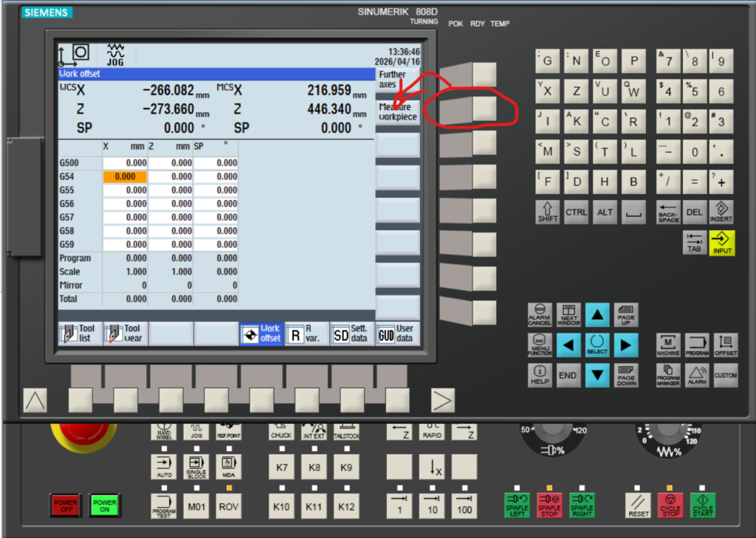Image resolution: width=756 pixels, height=538 pixels.
Task: Toggle the ROV rapid override key
Action: point(229,507)
